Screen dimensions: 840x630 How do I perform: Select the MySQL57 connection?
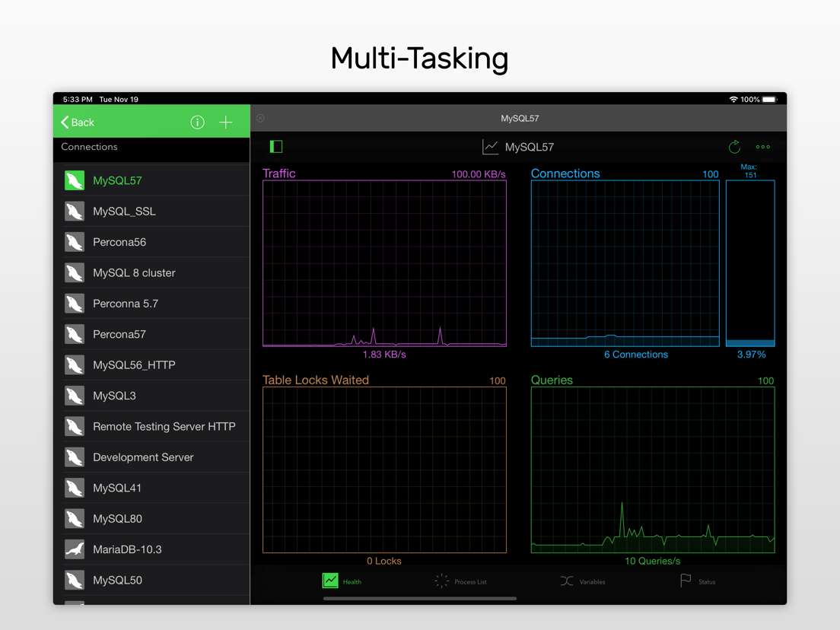click(152, 180)
